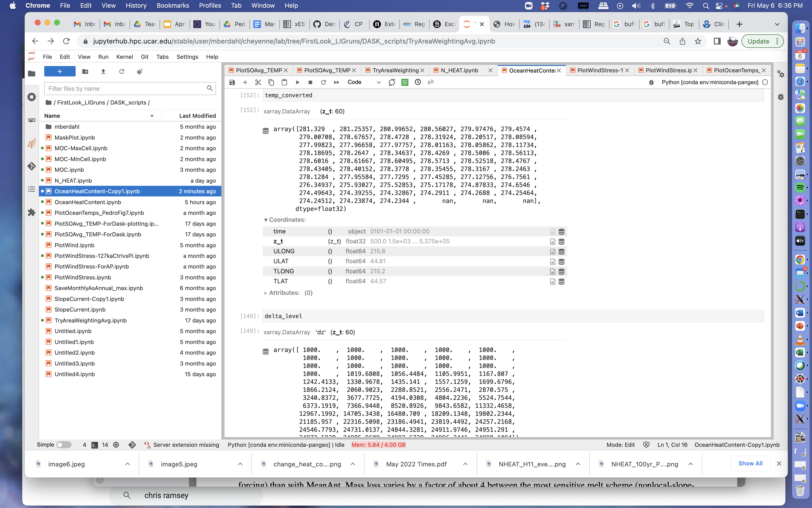The height and width of the screenshot is (508, 812).
Task: Click the blue New Launcher plus button
Action: [60, 71]
